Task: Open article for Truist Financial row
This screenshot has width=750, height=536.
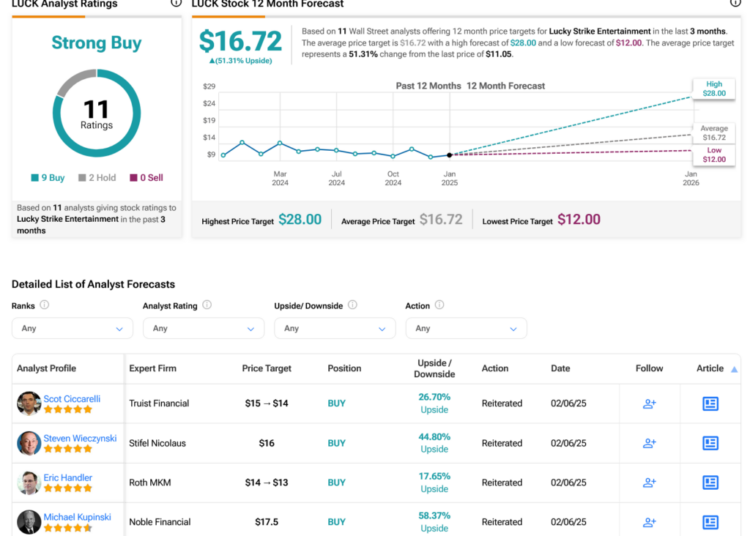Action: (710, 404)
